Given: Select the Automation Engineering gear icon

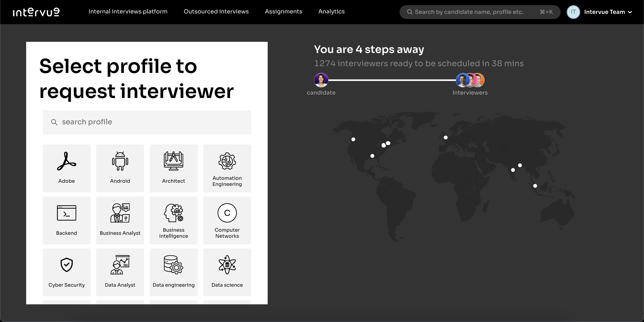Looking at the screenshot, I should click(227, 161).
